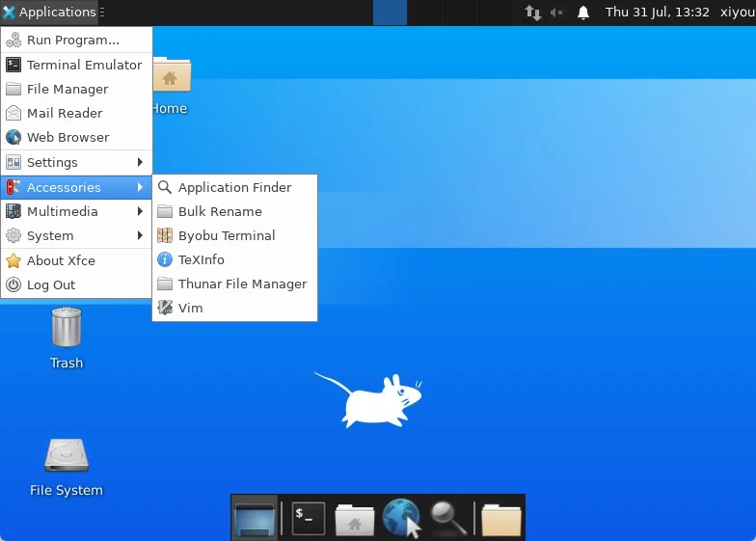Choose Log Out from the menu
This screenshot has width=756, height=541.
coord(76,285)
